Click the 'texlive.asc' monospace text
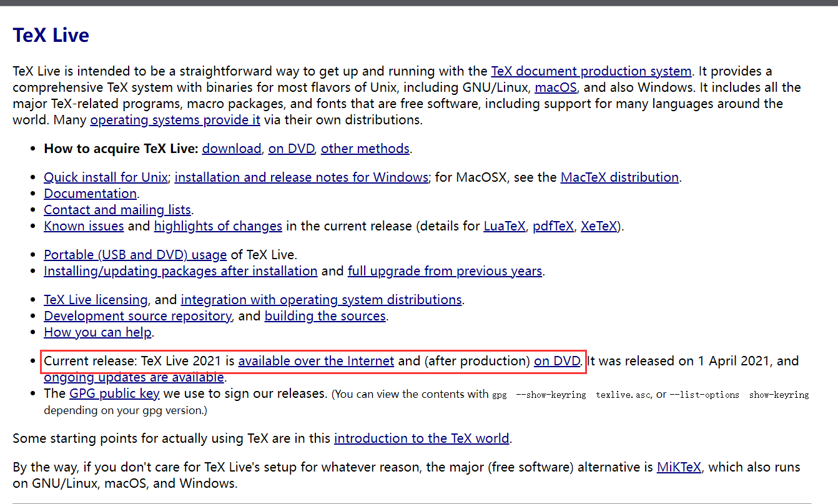 point(624,395)
